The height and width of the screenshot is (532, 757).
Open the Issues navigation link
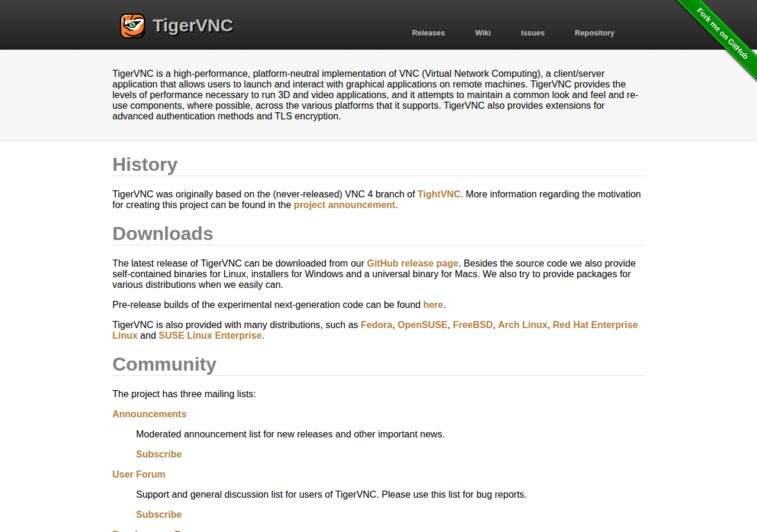click(x=532, y=33)
